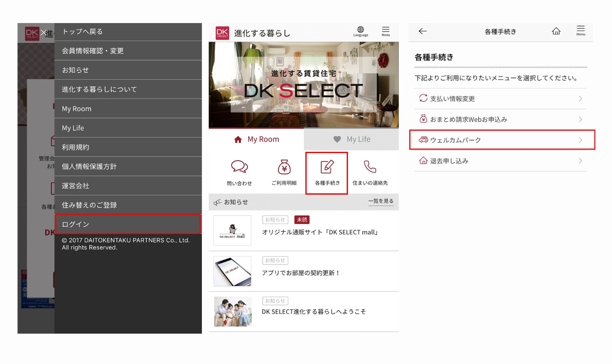612x364 pixels.
Task: Switch to the My Life tab
Action: (351, 139)
